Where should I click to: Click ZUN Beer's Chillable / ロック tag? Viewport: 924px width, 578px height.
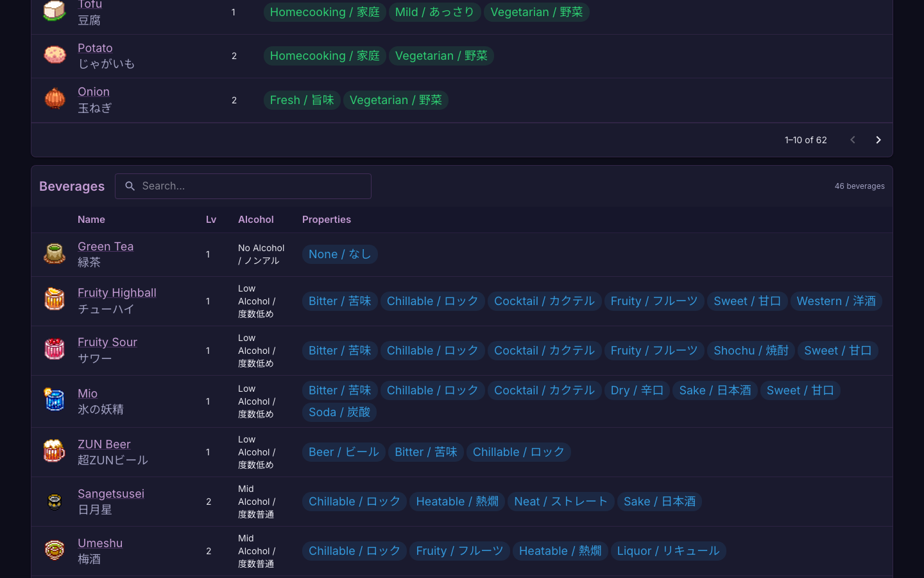[518, 452]
